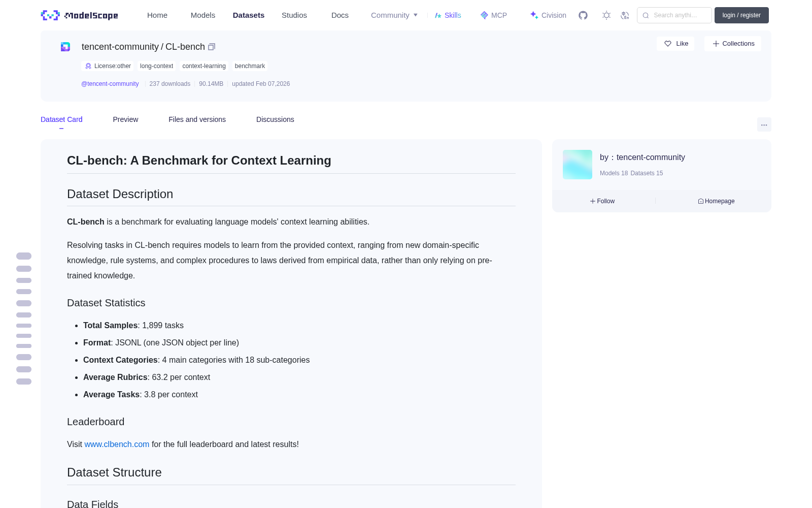Click the "Format: JSONL" bullet

coord(161,342)
